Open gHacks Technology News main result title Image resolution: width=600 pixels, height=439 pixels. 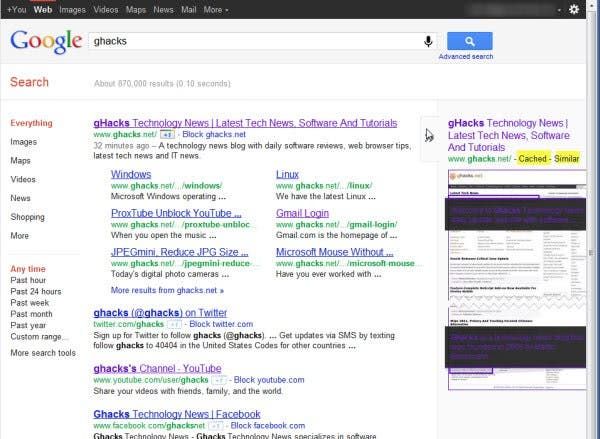245,123
